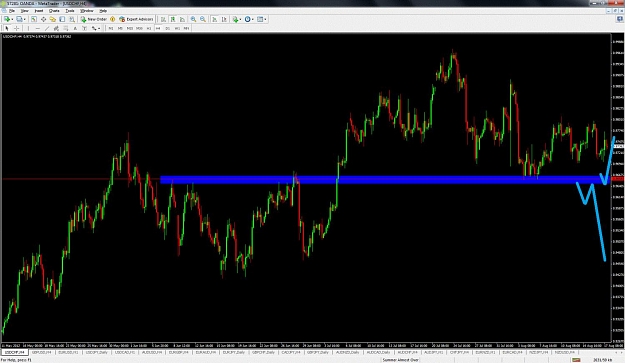Open the Profiles toolbar icon
625x363 pixels.
19,19
